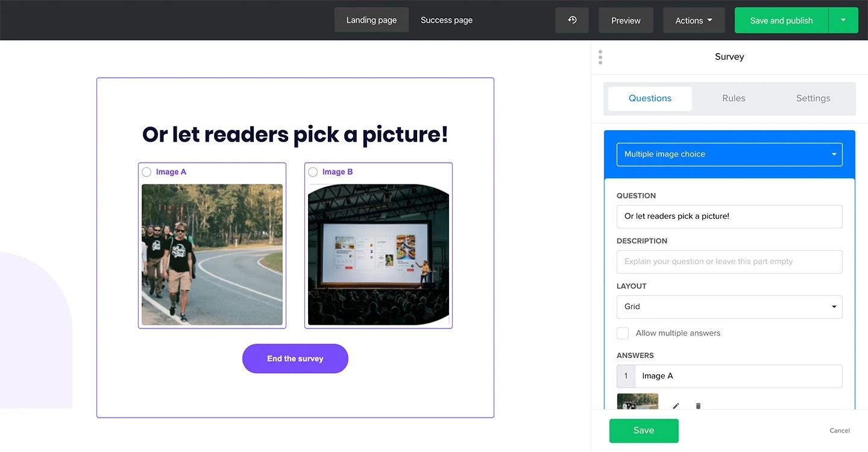Select the Image A radio button
The height and width of the screenshot is (452, 868).
click(146, 172)
